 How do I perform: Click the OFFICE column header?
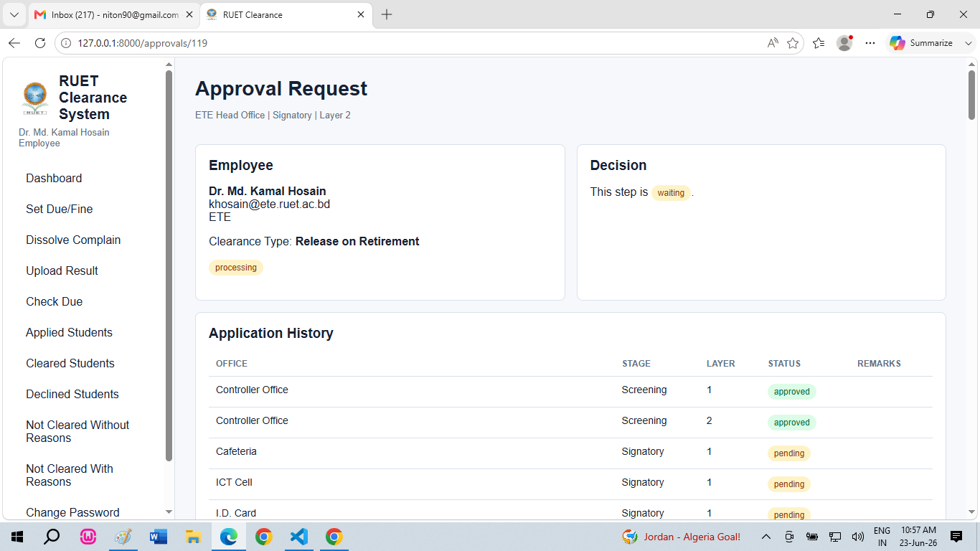pos(232,364)
